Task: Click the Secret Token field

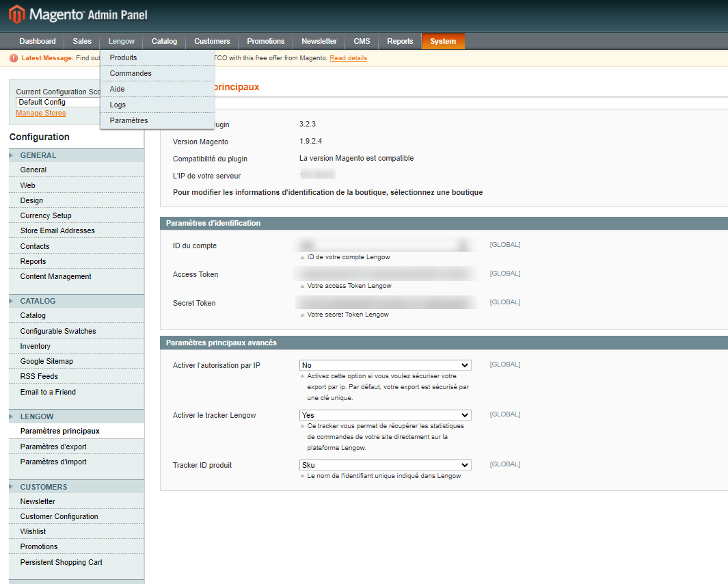Action: 386,302
